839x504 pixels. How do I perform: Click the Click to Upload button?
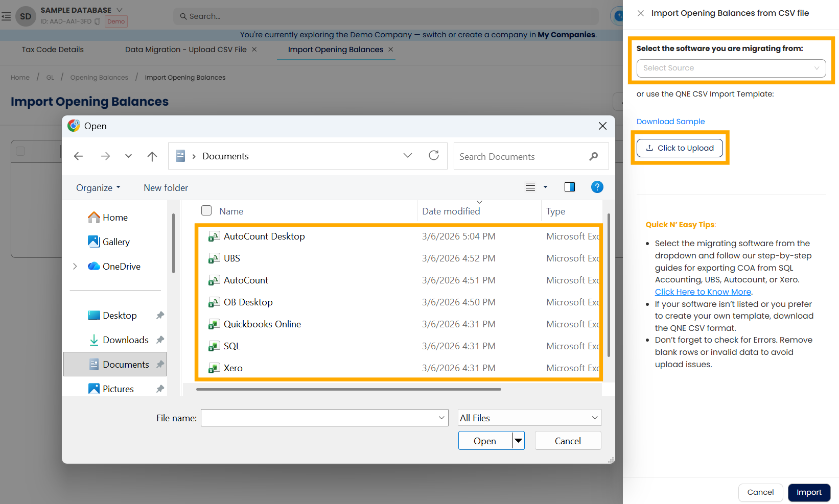point(680,148)
